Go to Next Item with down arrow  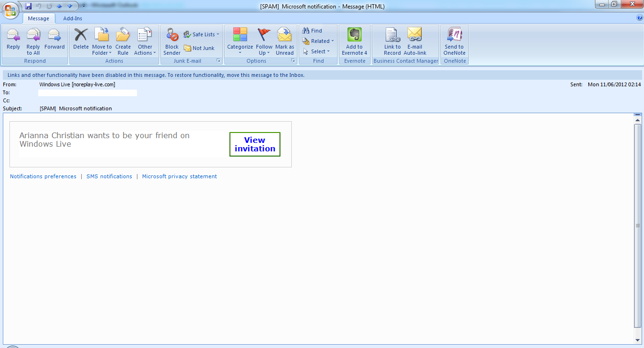pos(70,6)
